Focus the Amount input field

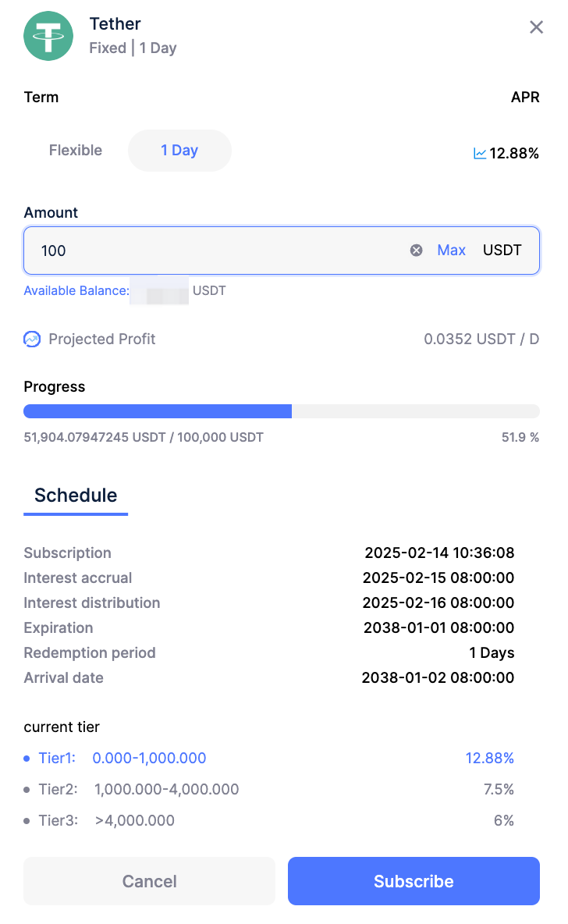tap(218, 251)
